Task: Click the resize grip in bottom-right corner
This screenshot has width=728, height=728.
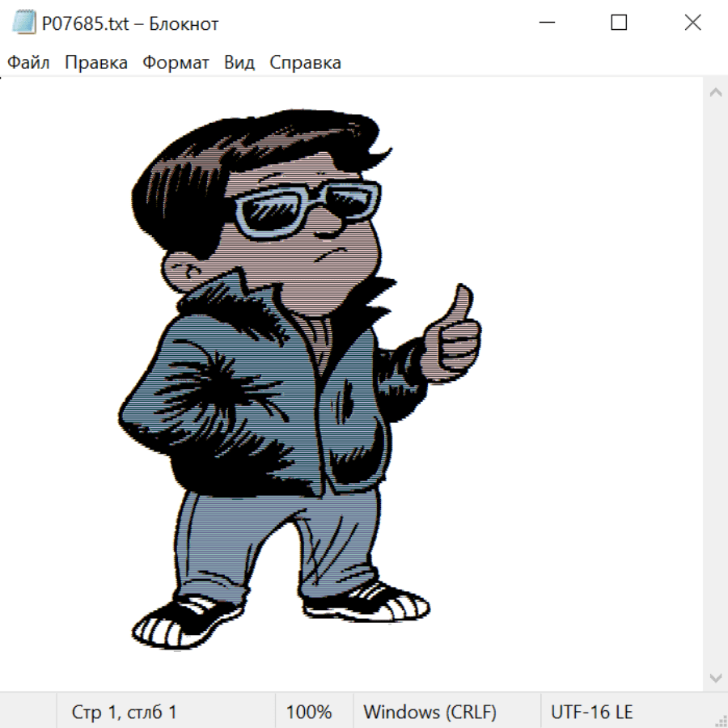Action: 720,720
